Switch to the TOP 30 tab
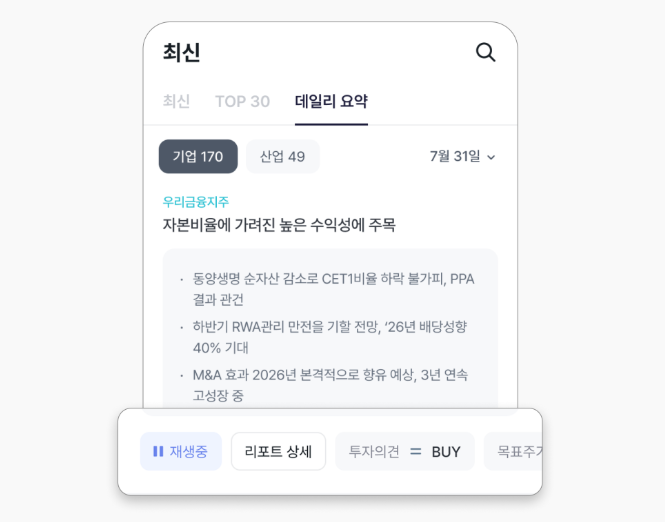 coord(242,101)
